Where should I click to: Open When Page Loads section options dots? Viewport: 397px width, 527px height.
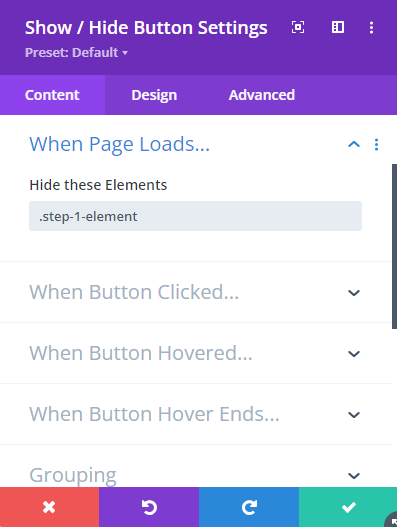point(376,145)
